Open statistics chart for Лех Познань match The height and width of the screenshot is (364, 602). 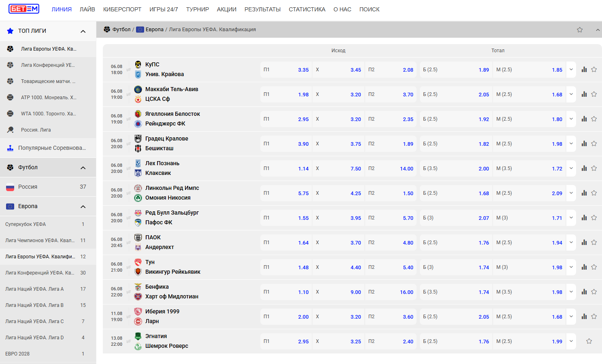(584, 168)
